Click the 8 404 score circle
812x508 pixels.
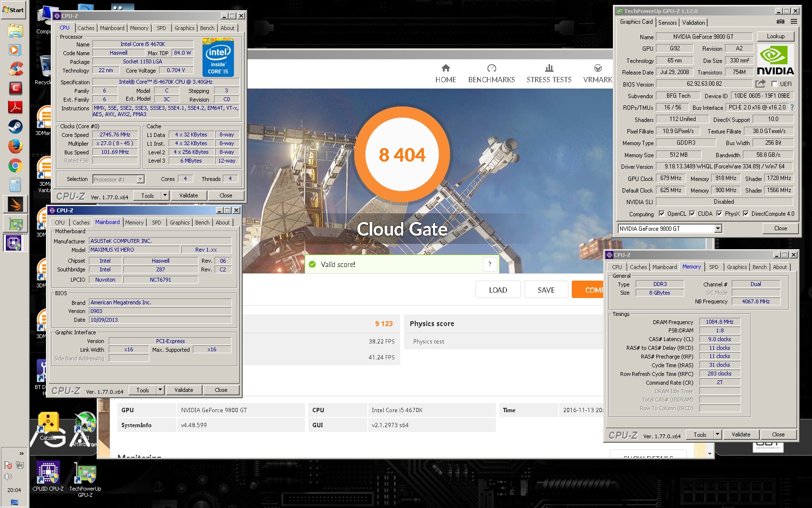pos(402,155)
